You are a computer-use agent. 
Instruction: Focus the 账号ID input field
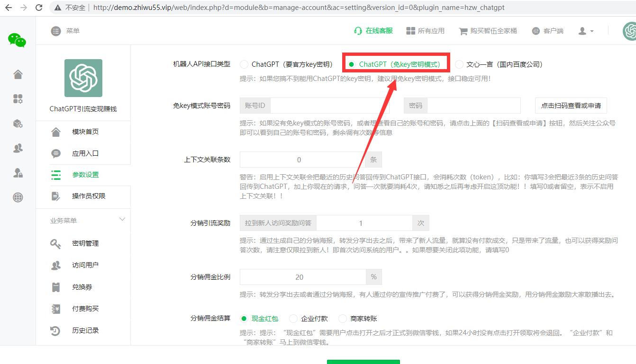(329, 106)
